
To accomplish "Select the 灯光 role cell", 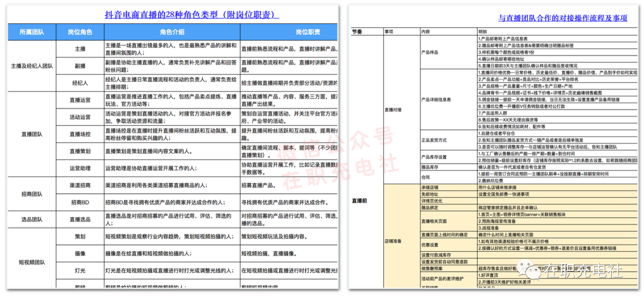I will click(80, 270).
